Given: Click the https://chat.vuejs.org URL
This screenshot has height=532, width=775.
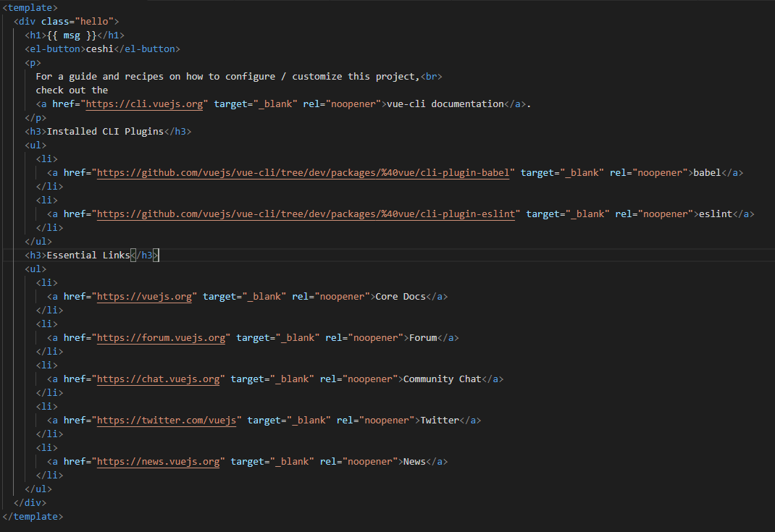Looking at the screenshot, I should tap(158, 379).
